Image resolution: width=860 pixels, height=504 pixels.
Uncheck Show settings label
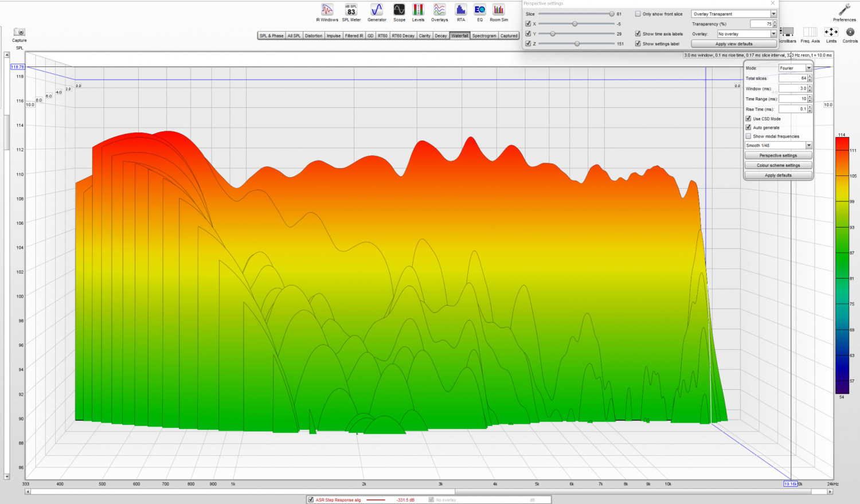638,44
